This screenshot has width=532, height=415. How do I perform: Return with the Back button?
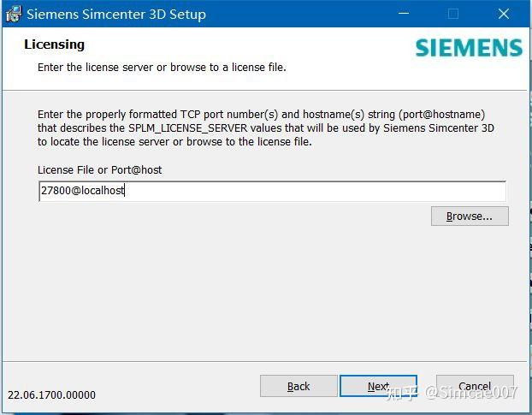(x=299, y=386)
